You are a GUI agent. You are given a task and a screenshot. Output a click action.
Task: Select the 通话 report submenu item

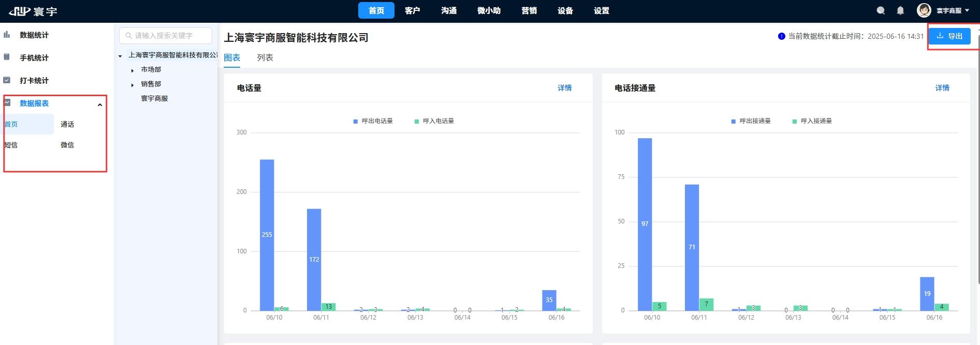67,124
